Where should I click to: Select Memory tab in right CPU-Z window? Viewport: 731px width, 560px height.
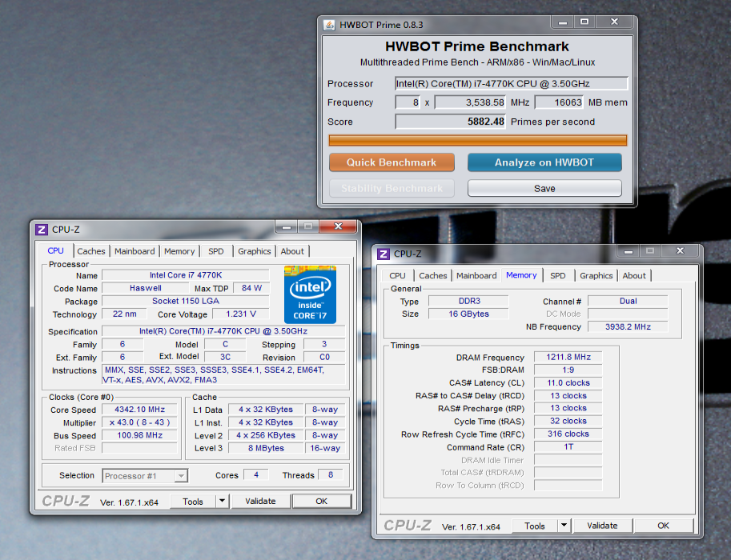click(521, 275)
